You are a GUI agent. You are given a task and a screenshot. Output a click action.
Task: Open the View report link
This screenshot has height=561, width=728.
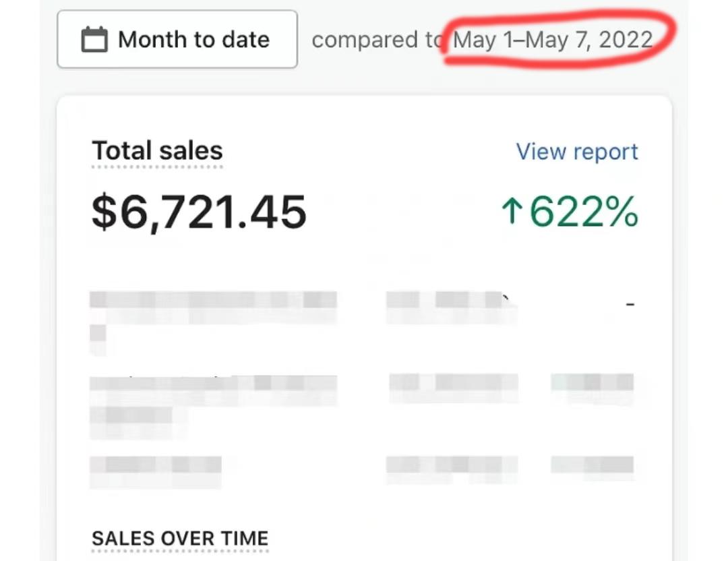point(577,152)
